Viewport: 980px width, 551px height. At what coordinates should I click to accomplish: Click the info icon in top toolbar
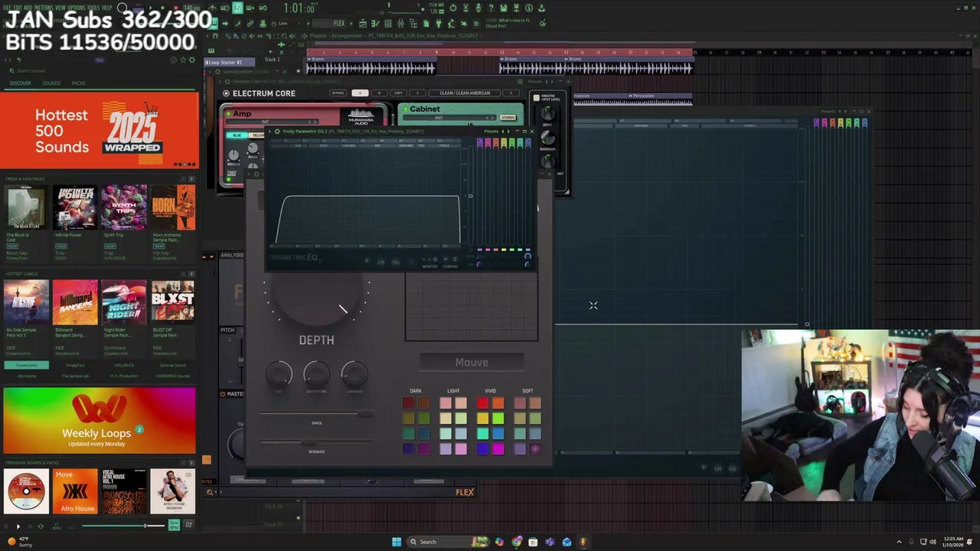click(528, 8)
